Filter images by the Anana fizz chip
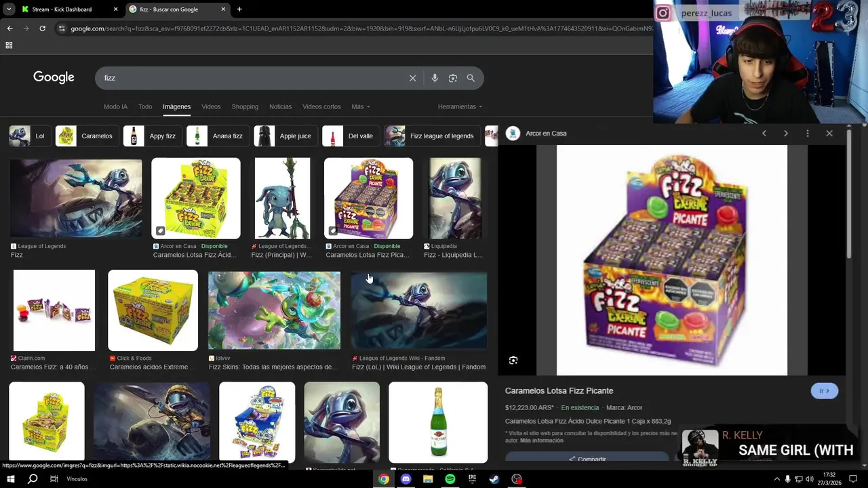The image size is (868, 488). 217,136
